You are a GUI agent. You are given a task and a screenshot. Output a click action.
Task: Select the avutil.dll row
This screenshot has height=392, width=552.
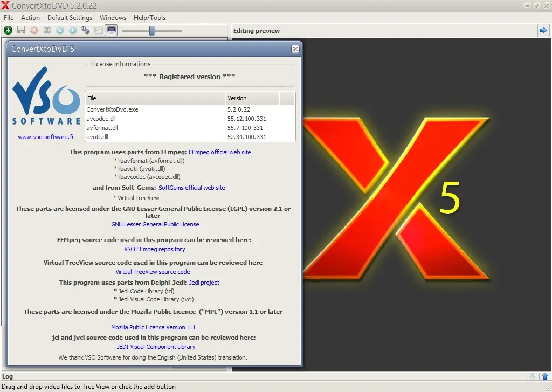[190, 137]
